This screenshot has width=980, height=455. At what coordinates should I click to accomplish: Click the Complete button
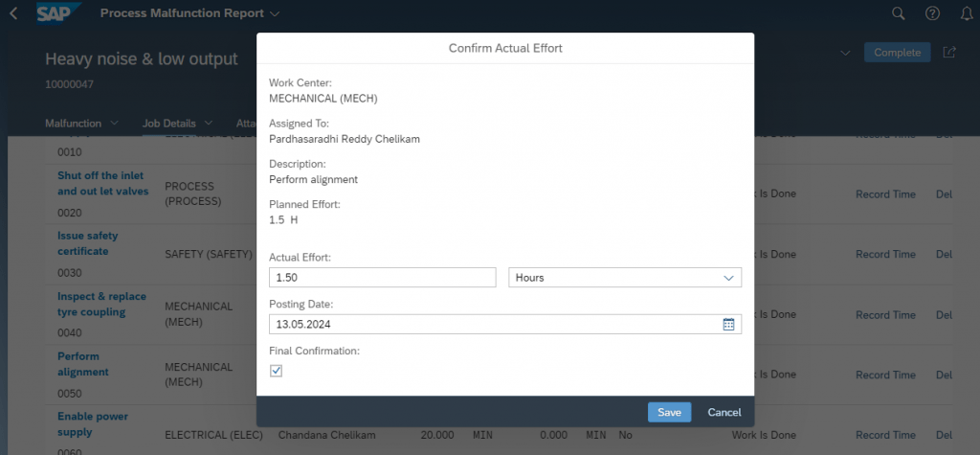pyautogui.click(x=897, y=53)
